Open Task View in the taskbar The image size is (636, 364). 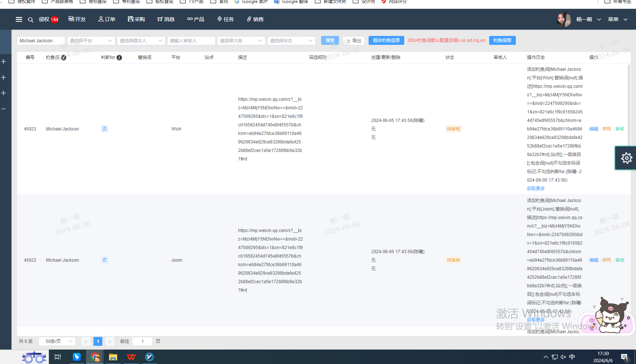pyautogui.click(x=58, y=357)
